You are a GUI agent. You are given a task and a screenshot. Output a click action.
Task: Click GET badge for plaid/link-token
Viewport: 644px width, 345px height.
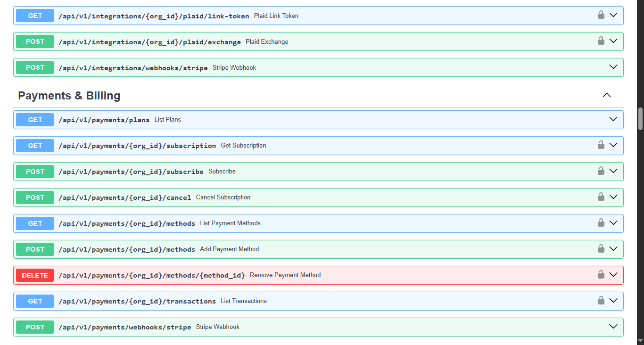[35, 16]
